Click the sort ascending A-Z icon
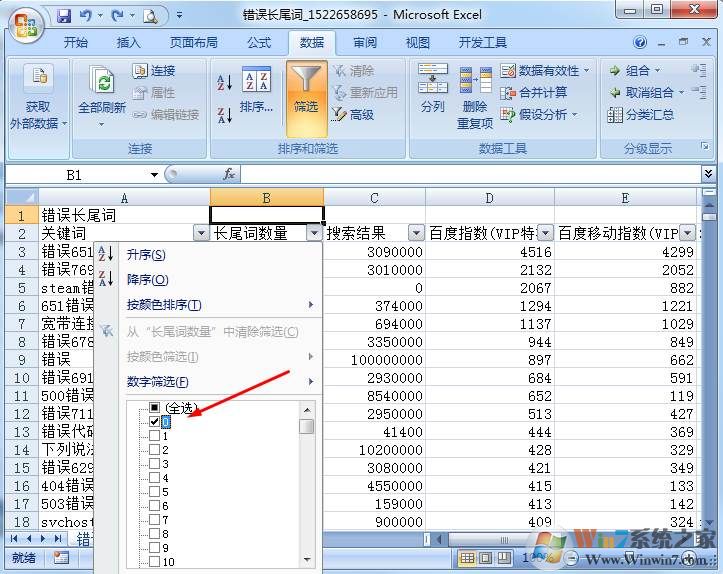 tap(225, 82)
